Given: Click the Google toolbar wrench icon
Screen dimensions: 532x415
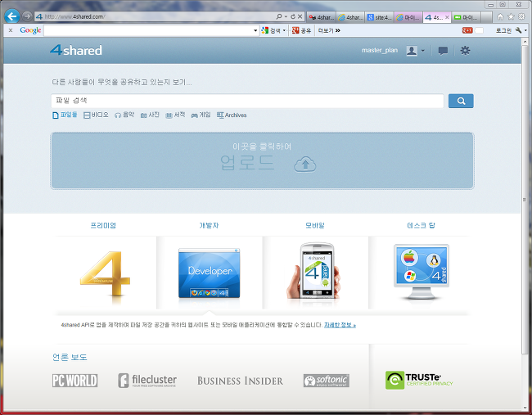Looking at the screenshot, I should [518, 30].
